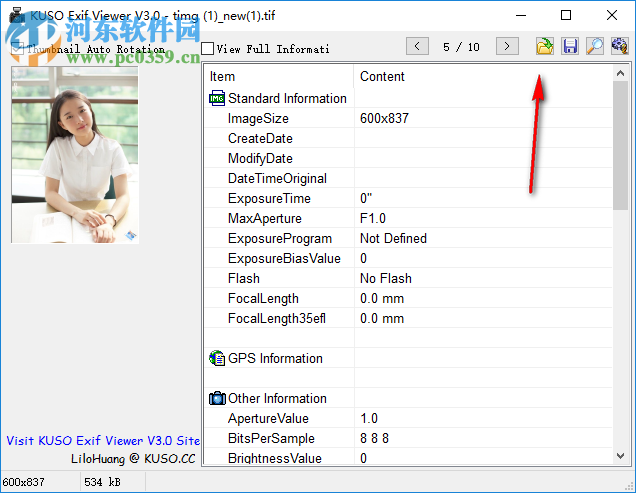Click the photo thumbnail preview

[75, 155]
